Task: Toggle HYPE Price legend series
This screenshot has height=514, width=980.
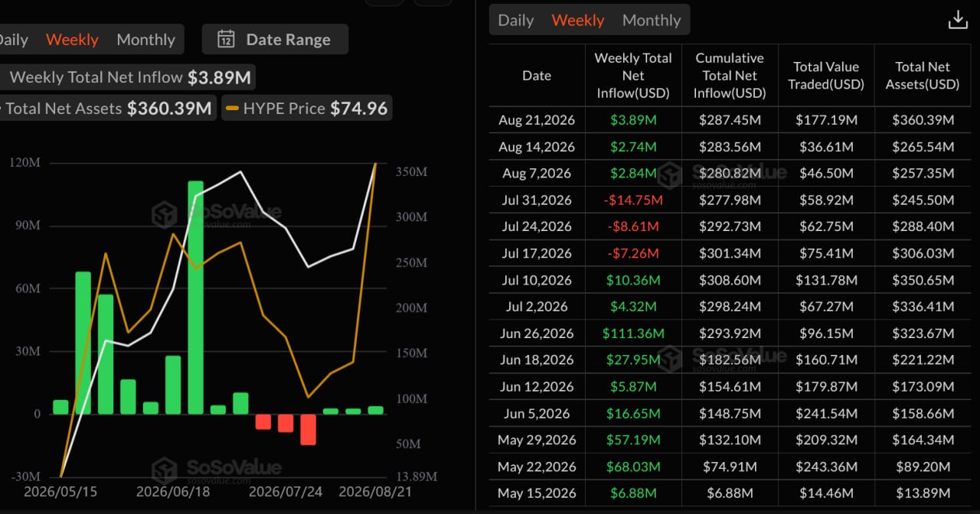Action: (x=308, y=109)
